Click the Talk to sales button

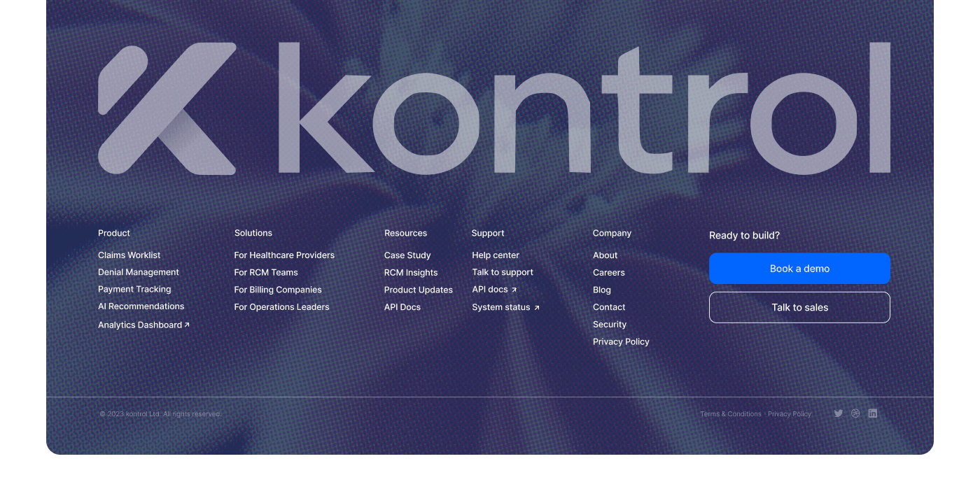pyautogui.click(x=799, y=308)
